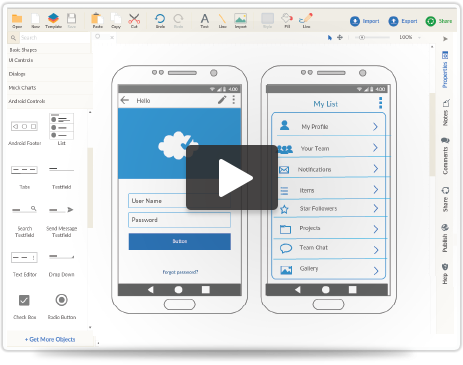Click the Redo arrow icon
463x365 pixels.
[179, 18]
